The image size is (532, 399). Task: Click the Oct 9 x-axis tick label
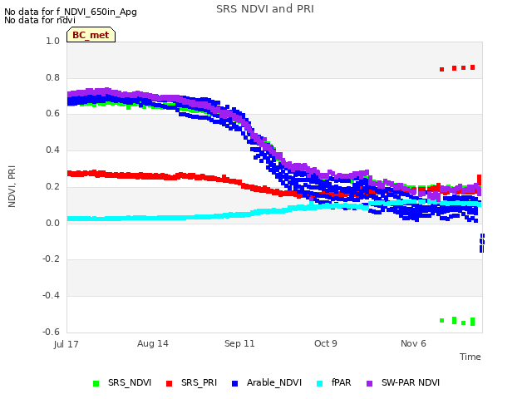coord(326,343)
